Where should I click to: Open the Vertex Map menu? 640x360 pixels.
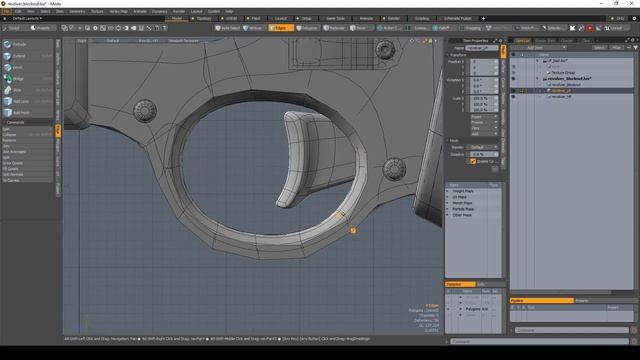pos(118,11)
